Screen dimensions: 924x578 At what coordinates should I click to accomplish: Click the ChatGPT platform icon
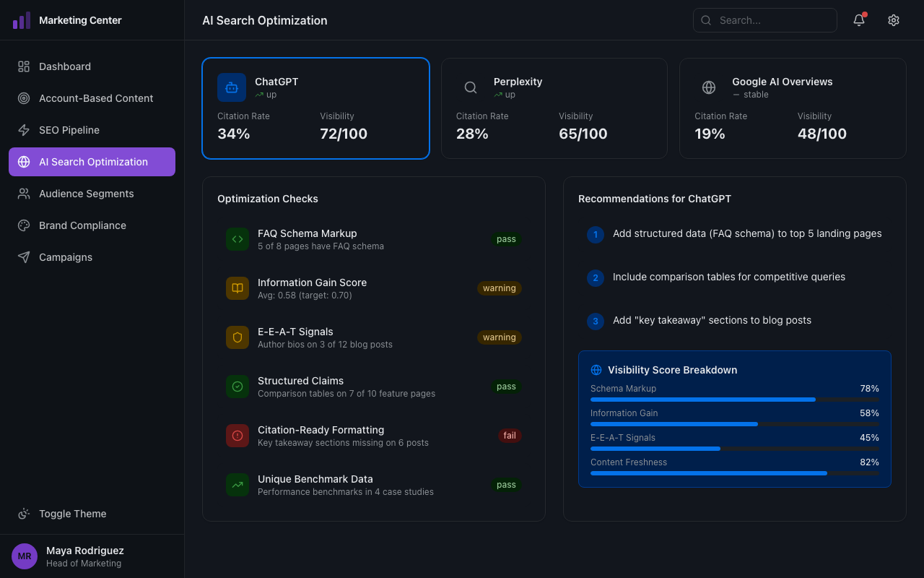(231, 87)
